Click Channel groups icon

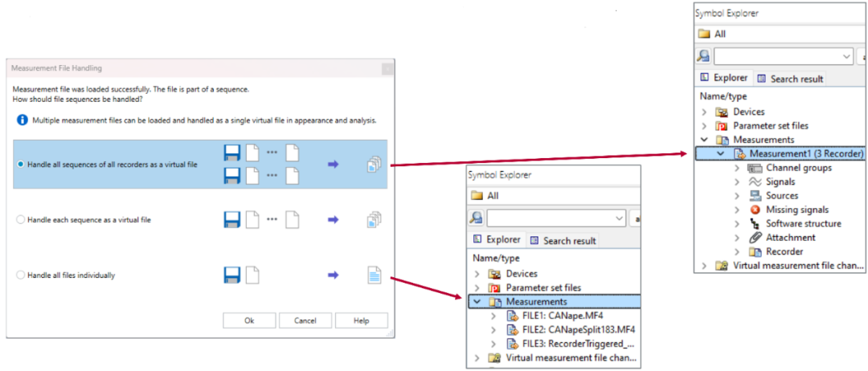(x=755, y=168)
